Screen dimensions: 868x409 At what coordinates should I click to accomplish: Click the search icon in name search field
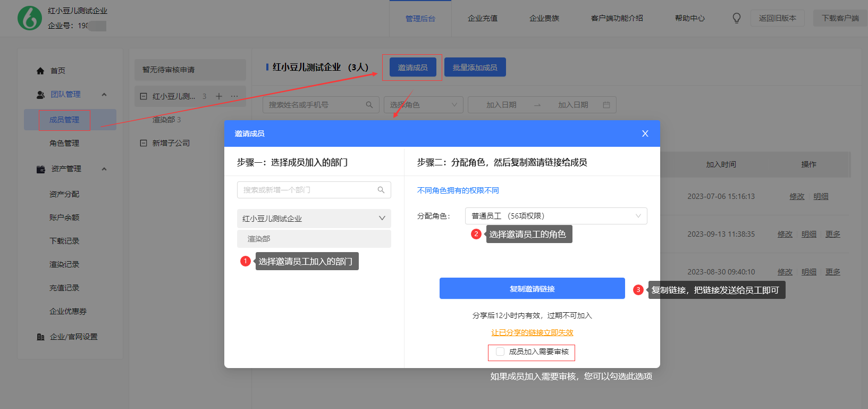pyautogui.click(x=369, y=105)
